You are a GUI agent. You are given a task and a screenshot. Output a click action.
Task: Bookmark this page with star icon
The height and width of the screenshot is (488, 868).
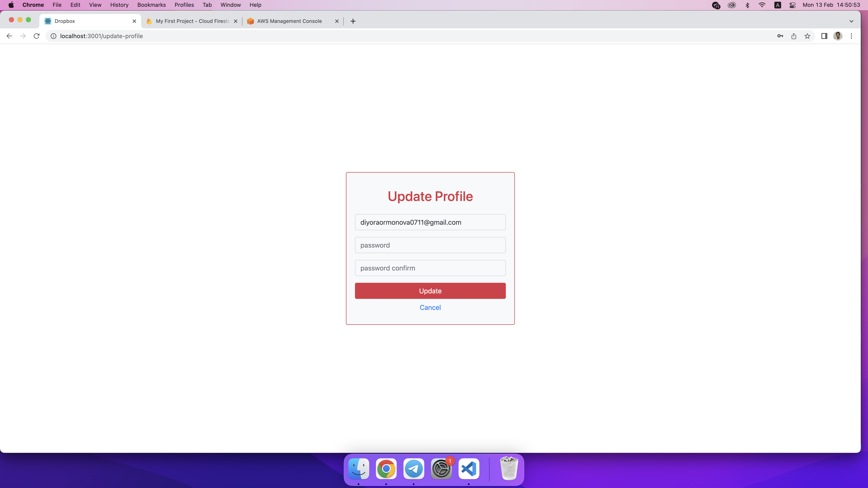807,36
